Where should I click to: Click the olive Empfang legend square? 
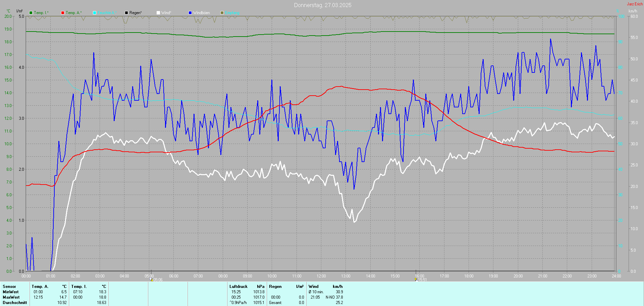coord(222,13)
